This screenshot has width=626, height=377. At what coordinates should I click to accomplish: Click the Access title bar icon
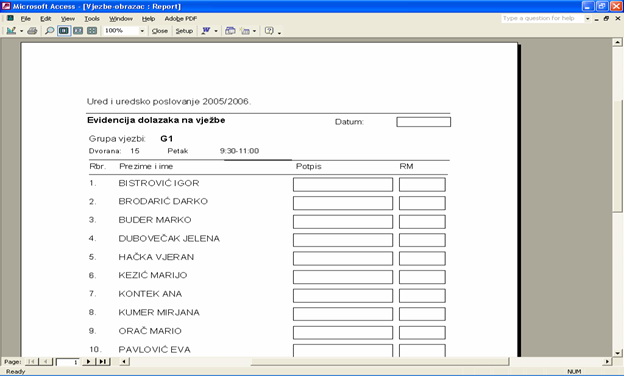point(6,6)
